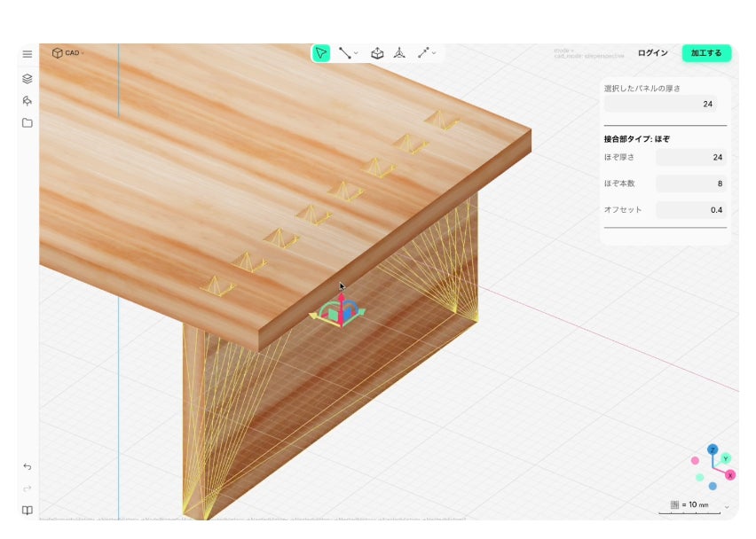Viewport: 756px width, 539px height.
Task: Click the pink X axis gizmo handle
Action: tap(730, 476)
